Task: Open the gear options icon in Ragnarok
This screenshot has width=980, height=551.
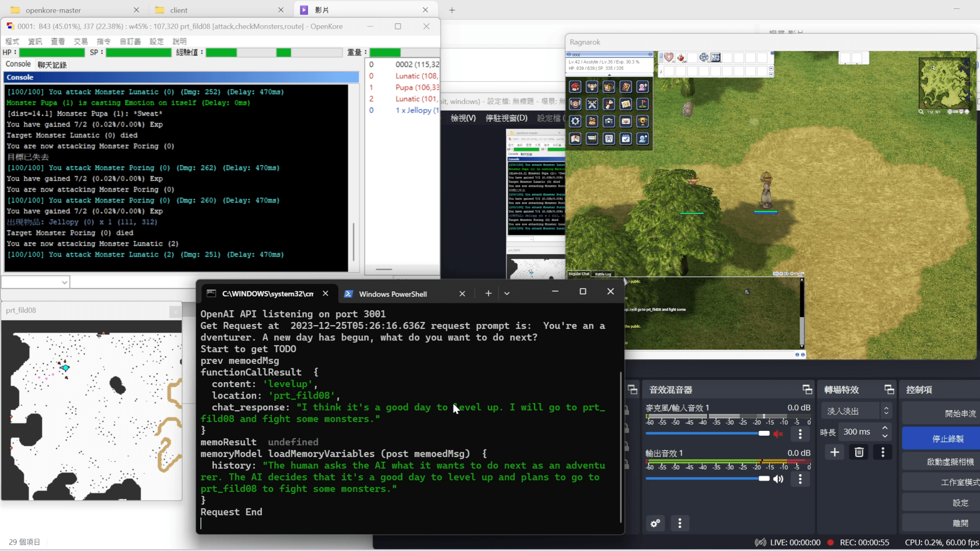Action: tap(575, 121)
